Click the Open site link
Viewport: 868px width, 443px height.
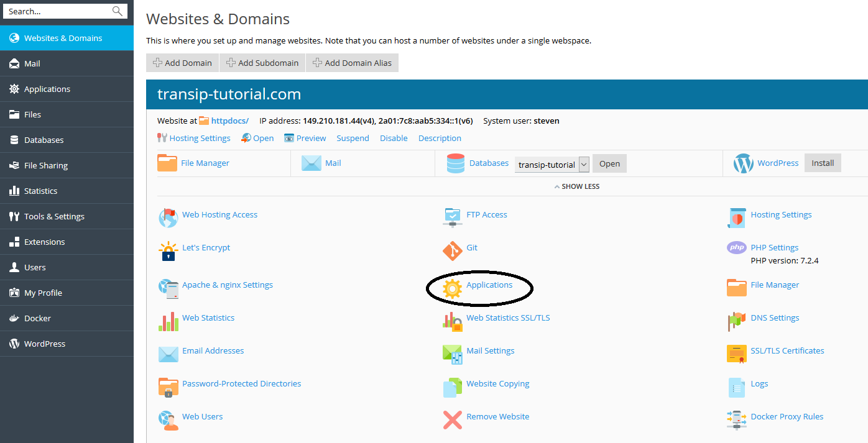pos(263,138)
